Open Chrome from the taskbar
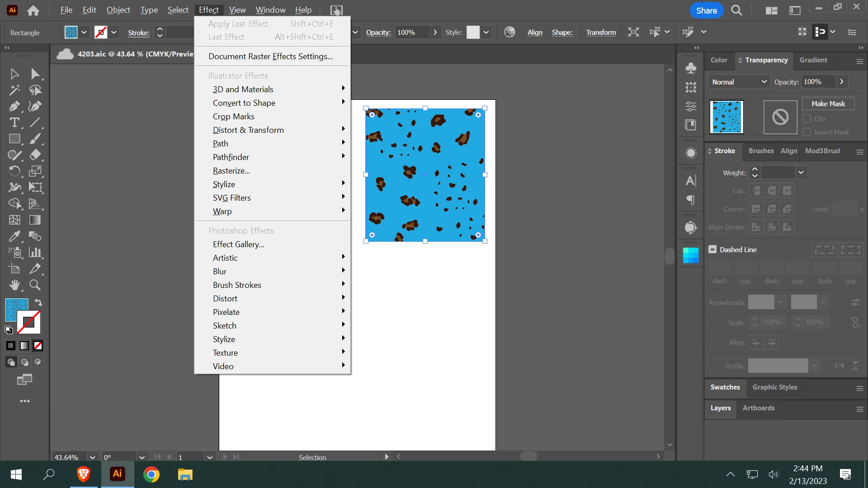 click(151, 474)
